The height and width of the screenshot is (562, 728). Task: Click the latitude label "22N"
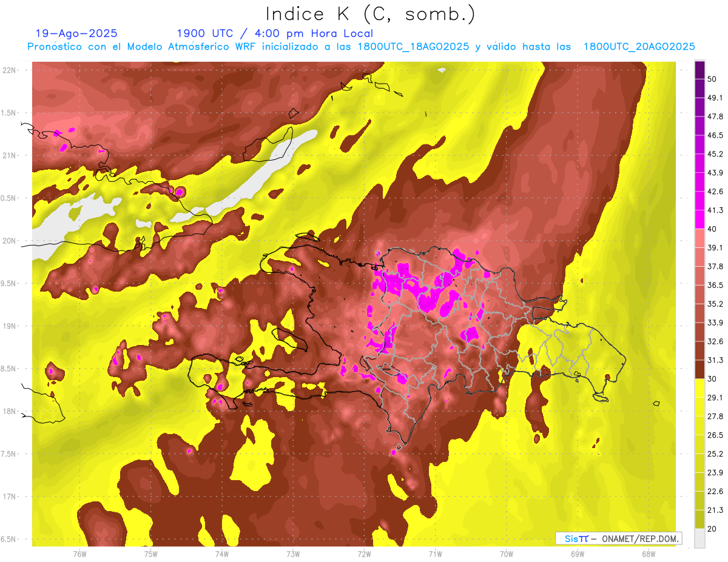10,70
